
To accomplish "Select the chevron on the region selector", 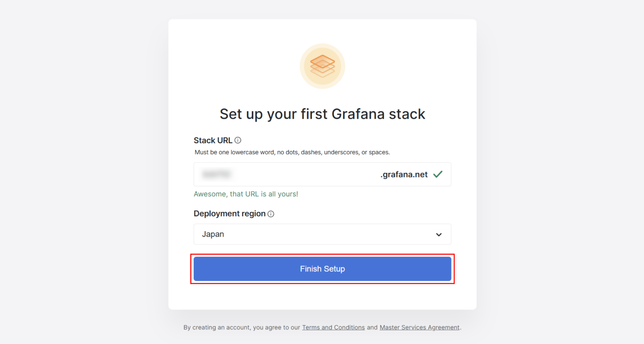I will pos(439,234).
